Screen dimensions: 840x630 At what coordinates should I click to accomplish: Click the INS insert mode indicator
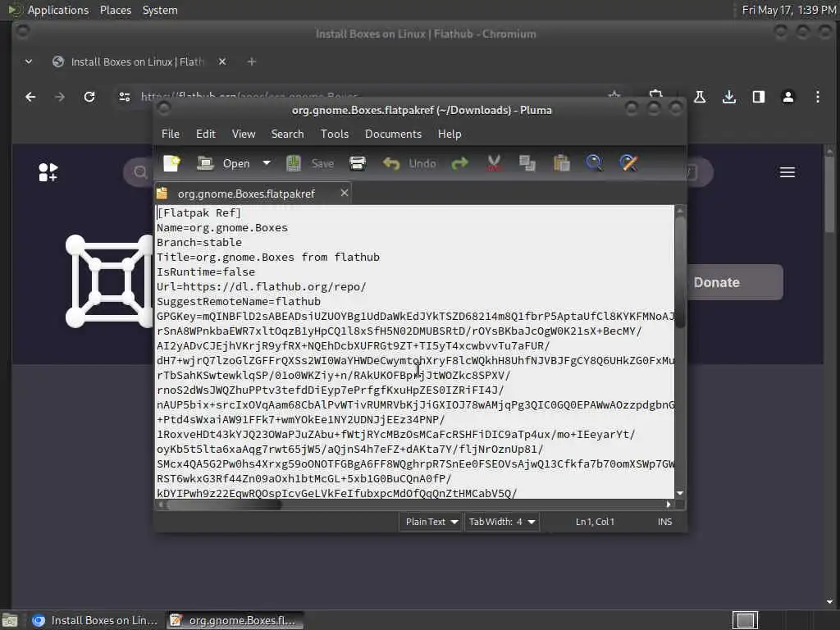click(x=664, y=522)
